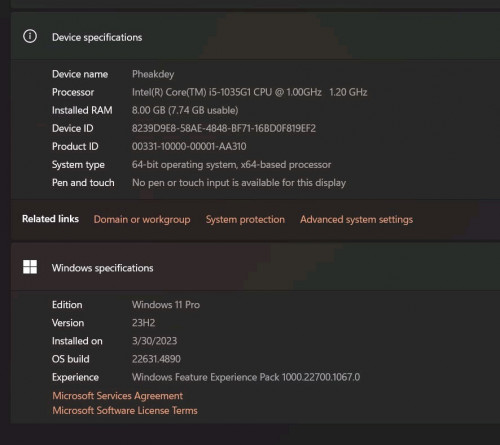Click the Device ID value string
The height and width of the screenshot is (445, 500).
tap(224, 128)
